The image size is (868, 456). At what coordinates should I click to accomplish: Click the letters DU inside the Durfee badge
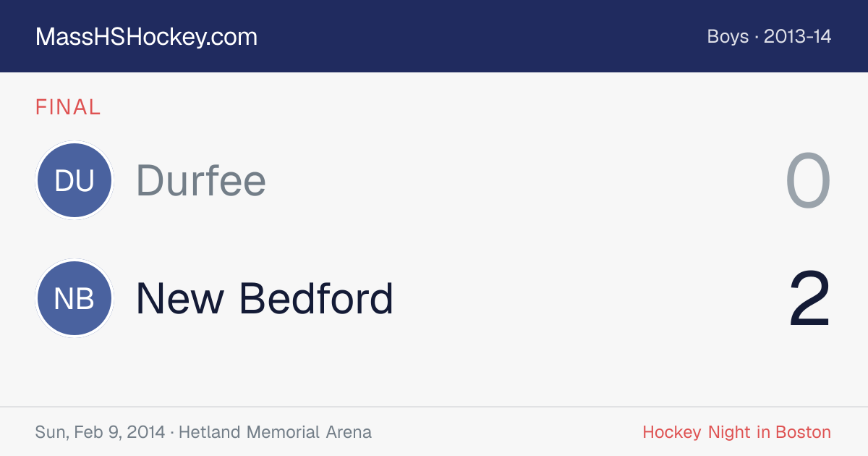pyautogui.click(x=75, y=181)
